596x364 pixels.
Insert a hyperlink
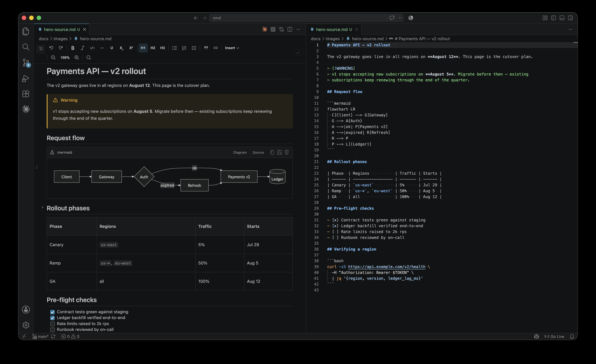(x=216, y=48)
